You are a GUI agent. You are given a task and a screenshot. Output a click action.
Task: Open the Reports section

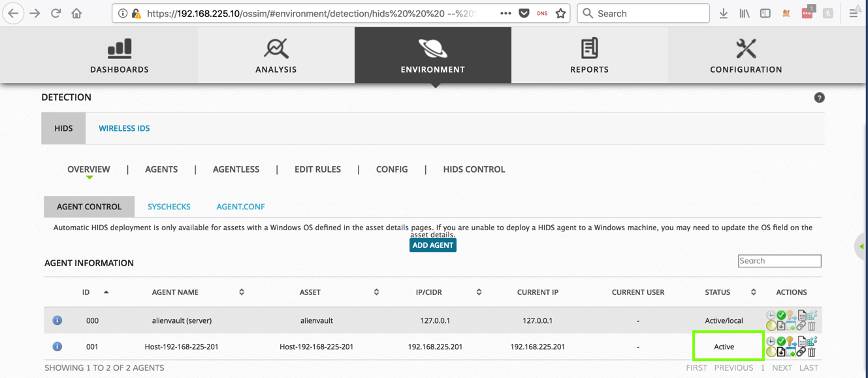coord(589,55)
